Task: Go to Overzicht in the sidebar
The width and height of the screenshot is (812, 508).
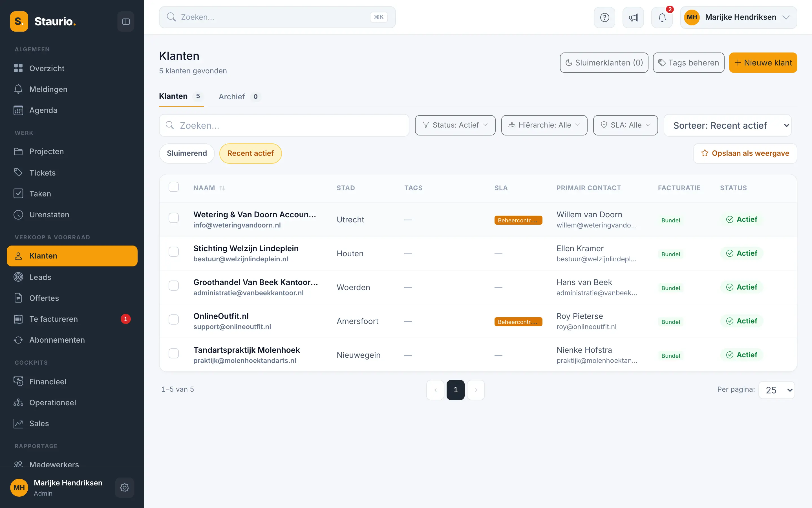Action: coord(72,68)
